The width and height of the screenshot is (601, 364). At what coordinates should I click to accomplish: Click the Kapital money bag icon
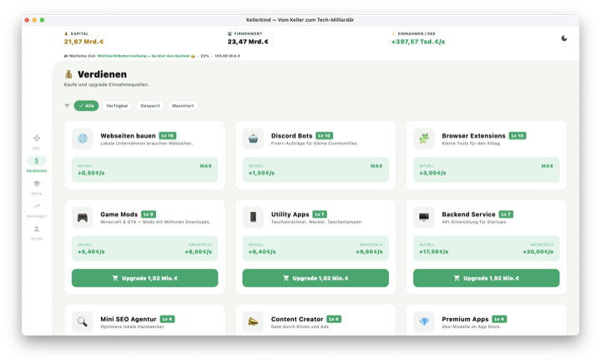click(66, 33)
